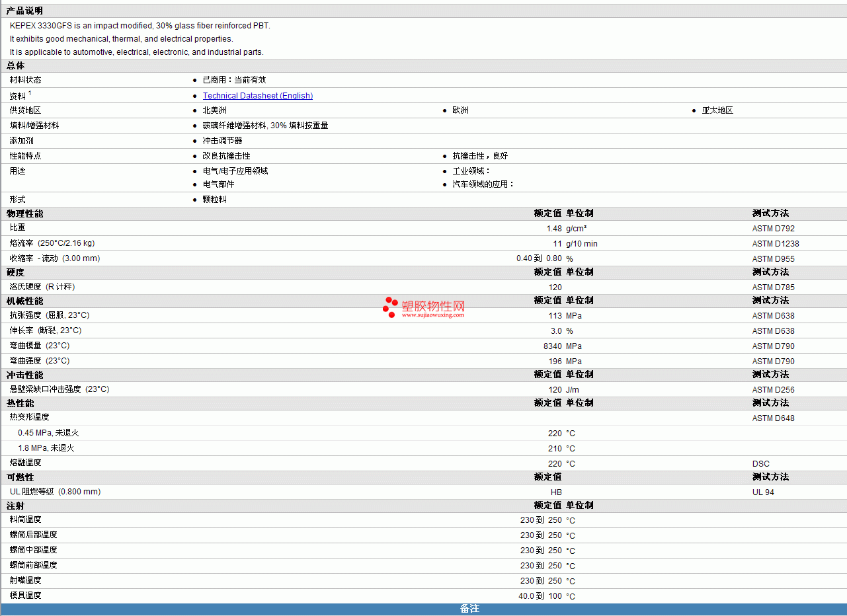The image size is (847, 616).
Task: Select the 1.8 MPa, 未退火 sub-row label
Action: [x=46, y=448]
